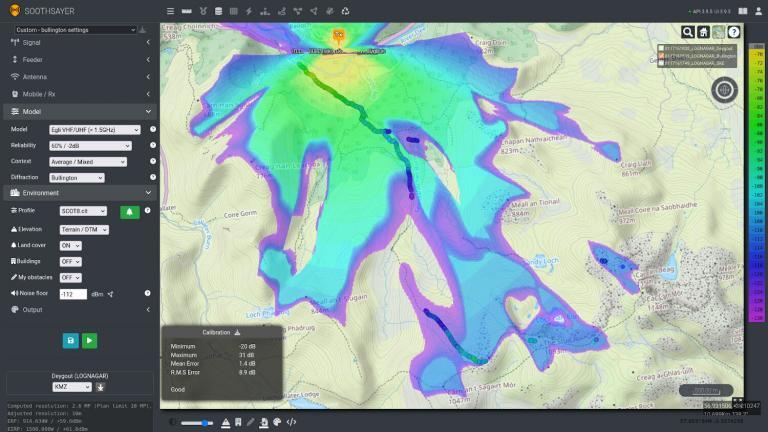Click the map scale bar indicator
The image size is (768, 432).
point(706,390)
